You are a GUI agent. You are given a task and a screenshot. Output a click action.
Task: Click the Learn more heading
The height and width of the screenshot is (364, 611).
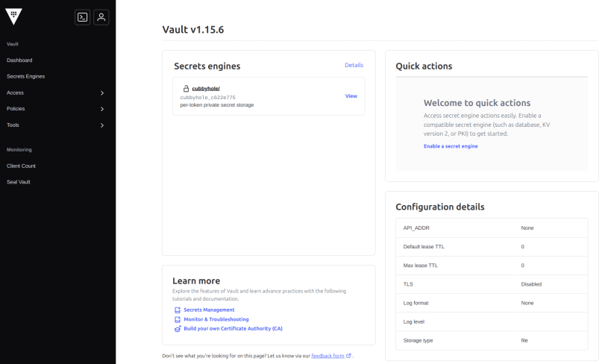pyautogui.click(x=196, y=281)
